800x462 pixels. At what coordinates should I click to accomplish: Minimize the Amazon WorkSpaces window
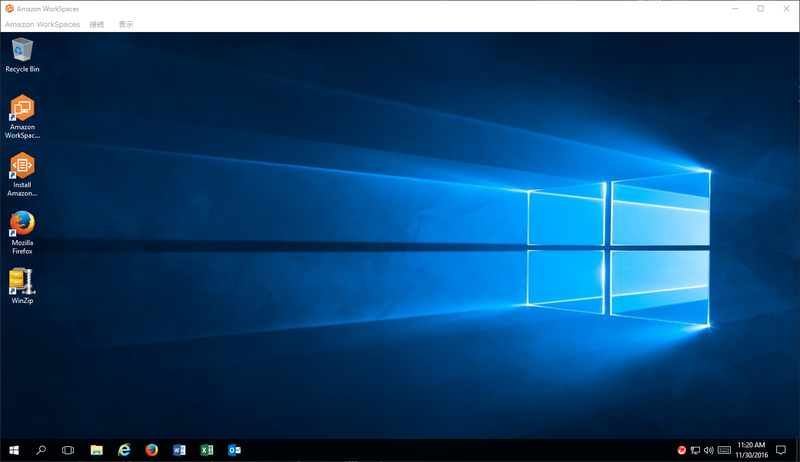click(735, 8)
